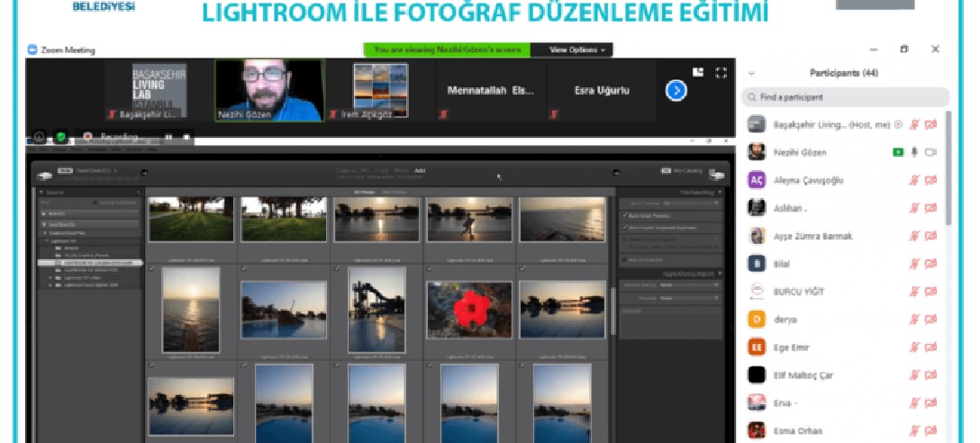Expand the Lightroom 101 video folder
The image size is (980, 443).
tap(50, 277)
